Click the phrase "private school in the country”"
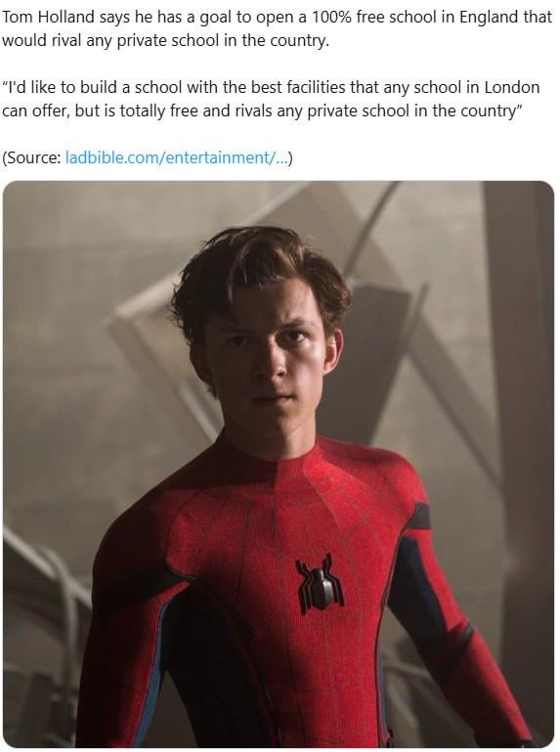Viewport: 560px width, 752px height. 413,111
